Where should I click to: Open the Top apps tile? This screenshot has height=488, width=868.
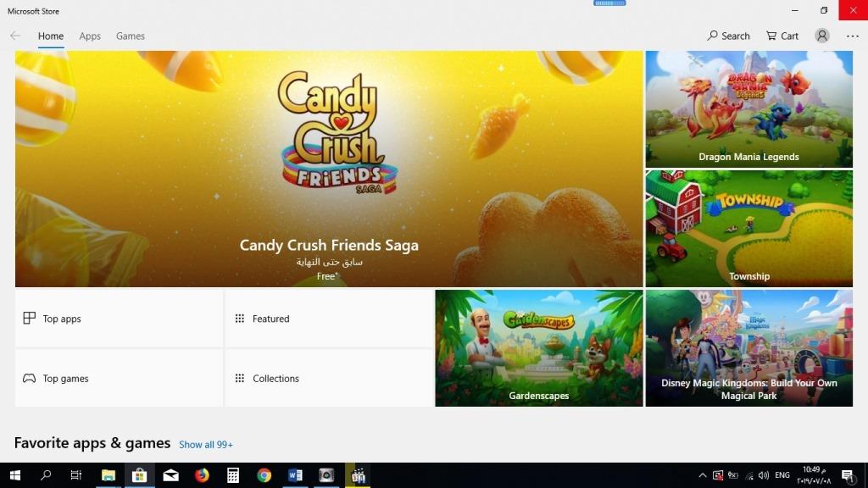pyautogui.click(x=119, y=319)
